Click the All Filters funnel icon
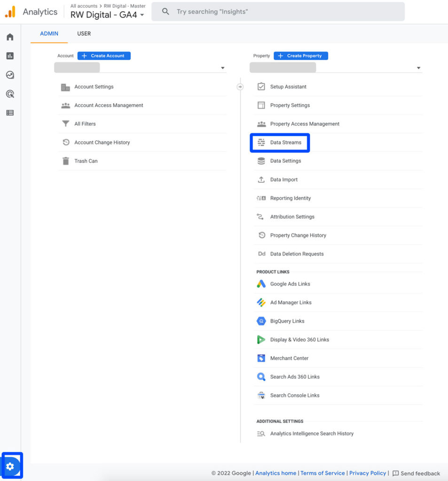Viewport: 448px width, 481px height. tap(65, 124)
